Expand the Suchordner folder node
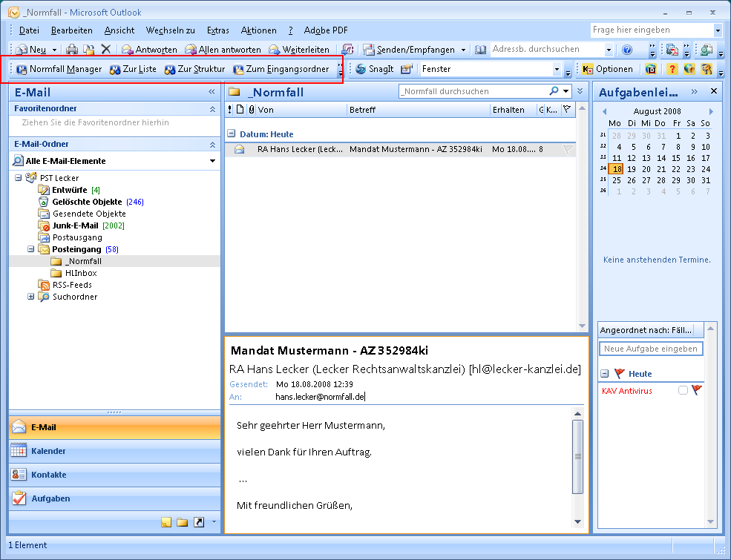The image size is (731, 560). point(30,297)
